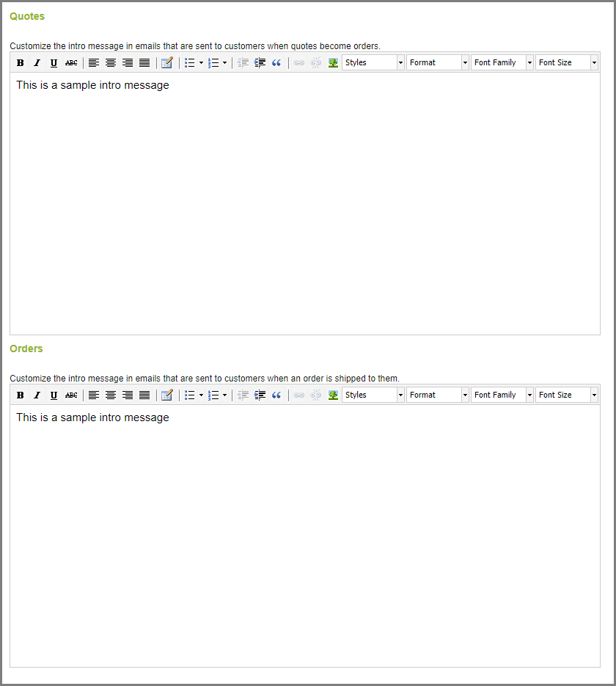The width and height of the screenshot is (616, 686).
Task: Open Format dropdown in the Quotes editor
Action: tap(438, 62)
